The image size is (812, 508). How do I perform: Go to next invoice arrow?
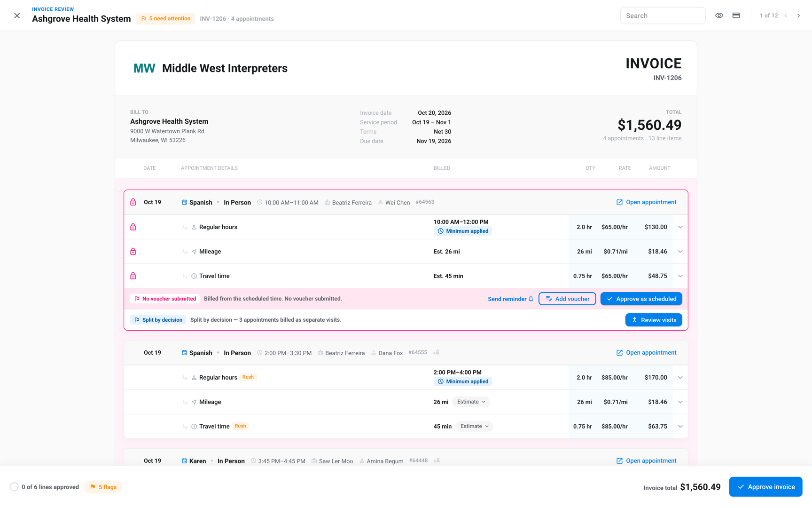[x=798, y=16]
